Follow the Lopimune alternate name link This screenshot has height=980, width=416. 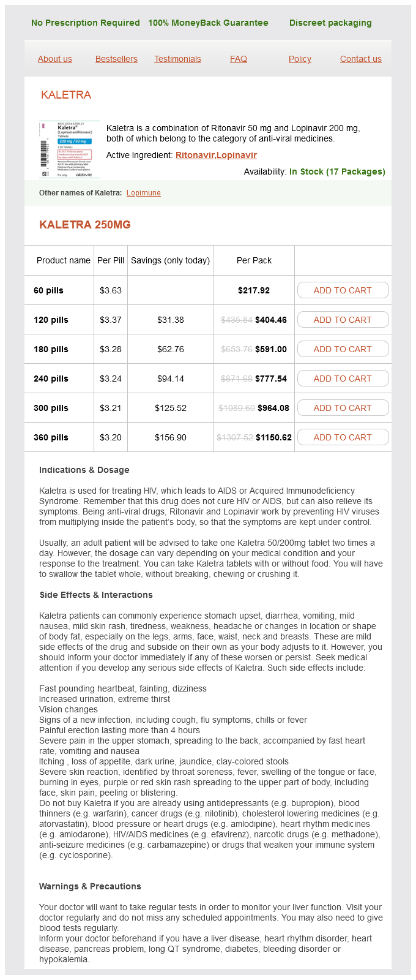tap(144, 193)
